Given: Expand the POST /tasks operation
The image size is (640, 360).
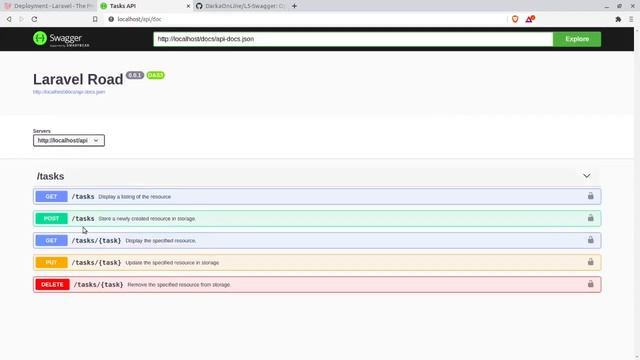Looking at the screenshot, I should click(x=317, y=218).
